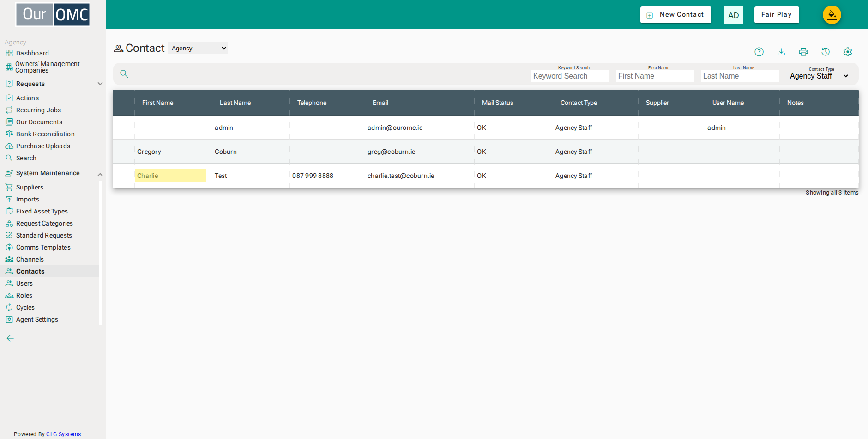Click the Keyword Search input field
Viewport: 868px width, 439px height.
pyautogui.click(x=570, y=76)
